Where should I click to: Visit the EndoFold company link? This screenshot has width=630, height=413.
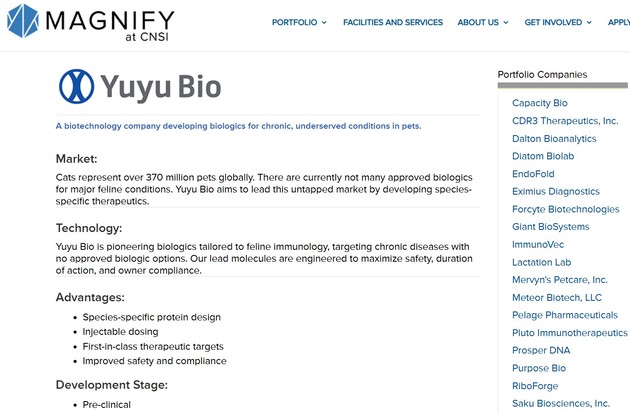[x=533, y=174]
